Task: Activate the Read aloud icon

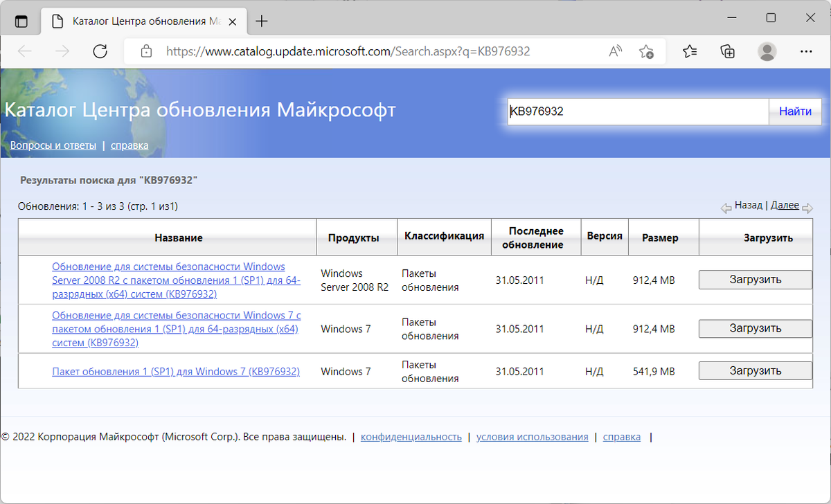Action: tap(615, 51)
